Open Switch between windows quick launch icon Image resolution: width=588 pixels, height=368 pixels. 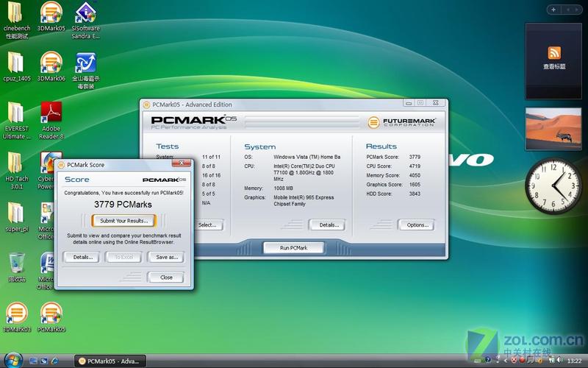pos(44,361)
